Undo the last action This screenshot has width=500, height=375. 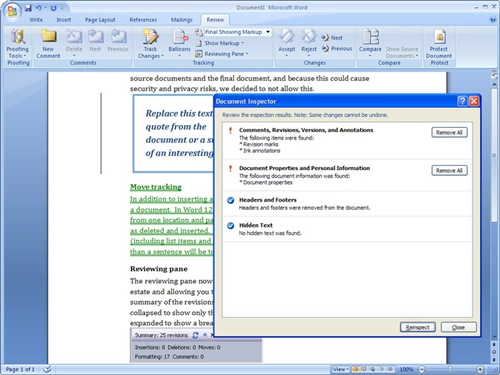39,8
